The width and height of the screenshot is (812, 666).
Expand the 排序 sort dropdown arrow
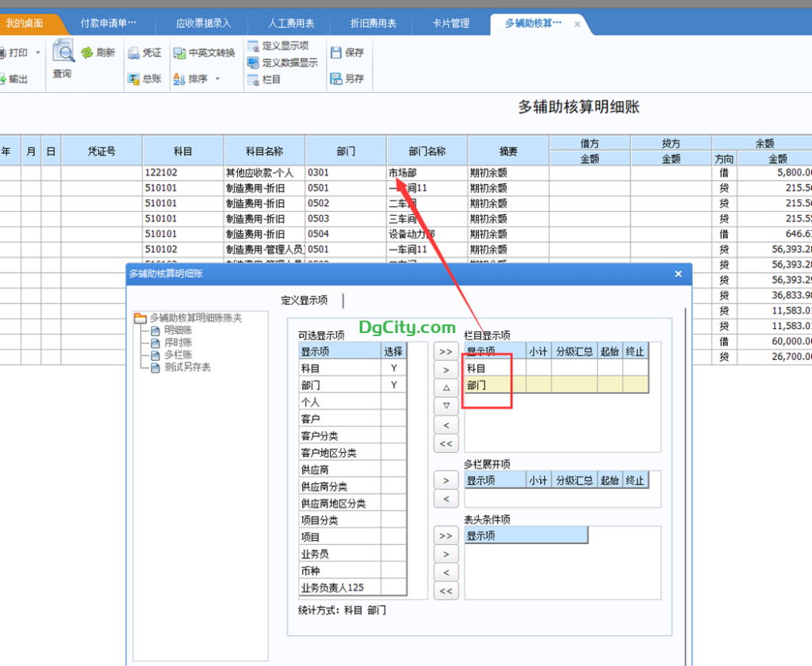(217, 79)
